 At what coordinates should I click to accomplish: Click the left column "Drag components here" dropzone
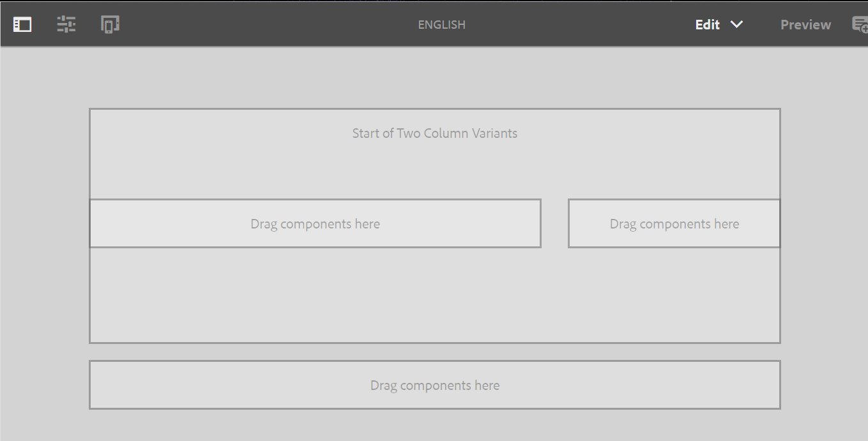(315, 224)
